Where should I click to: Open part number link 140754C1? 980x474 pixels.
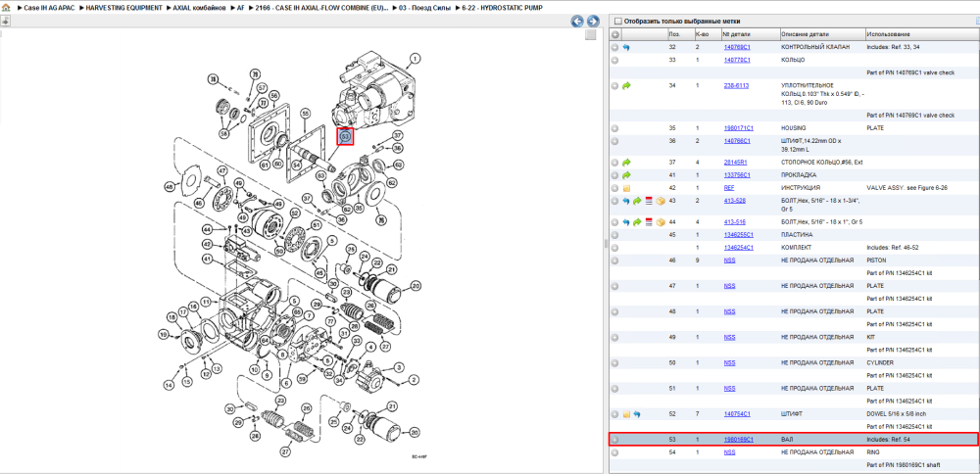737,413
